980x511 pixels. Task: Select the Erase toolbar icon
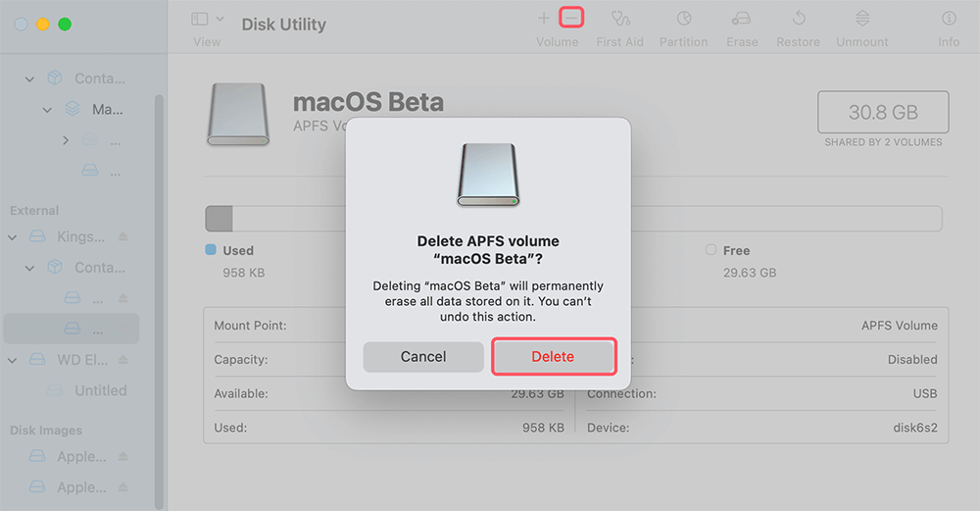point(742,19)
